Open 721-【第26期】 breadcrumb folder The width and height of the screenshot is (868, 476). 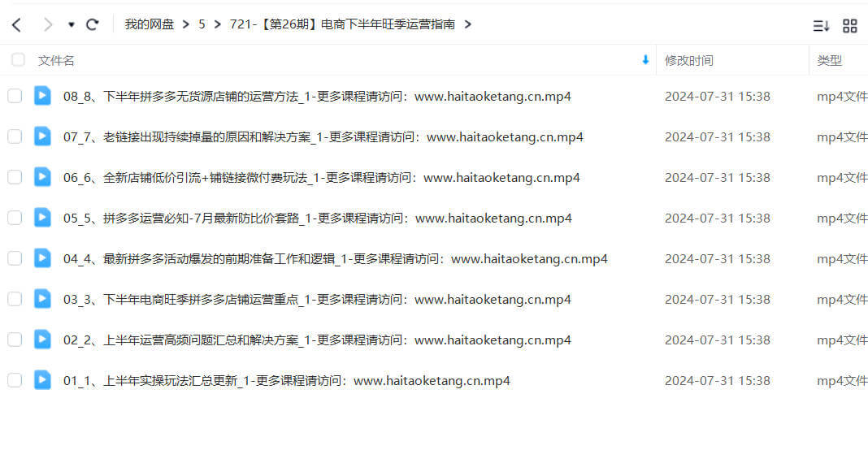point(342,24)
